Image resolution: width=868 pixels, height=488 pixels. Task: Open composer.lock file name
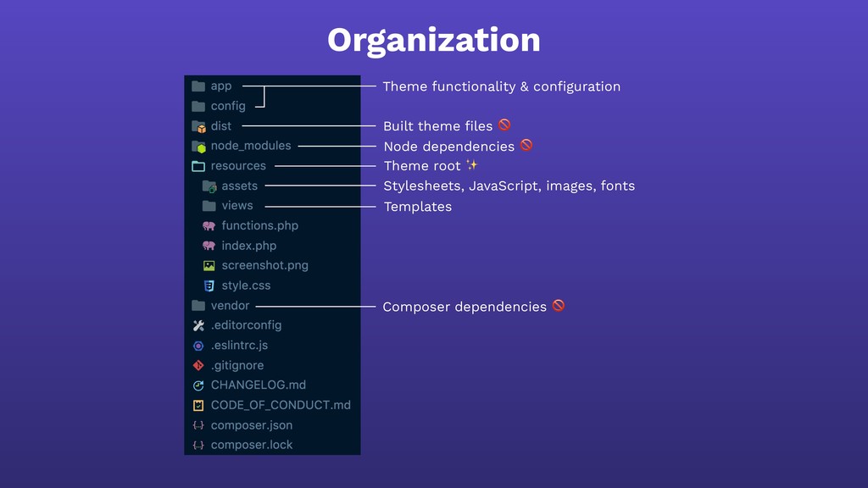coord(251,445)
